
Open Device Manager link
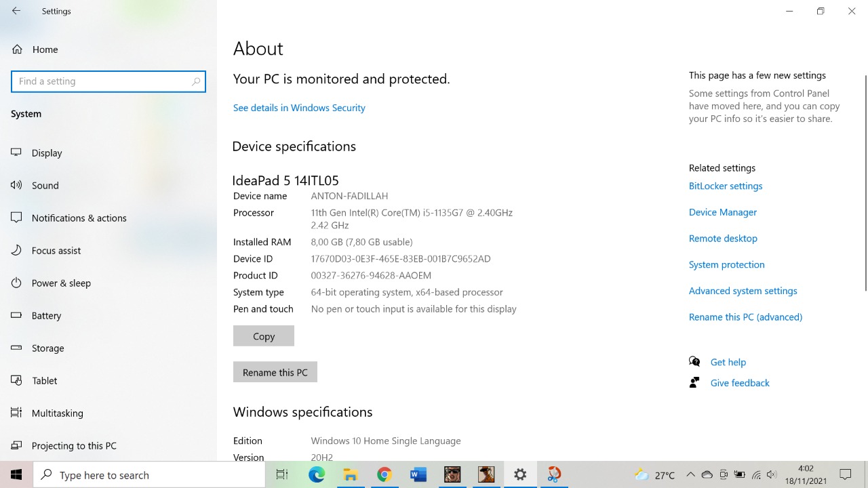(723, 212)
